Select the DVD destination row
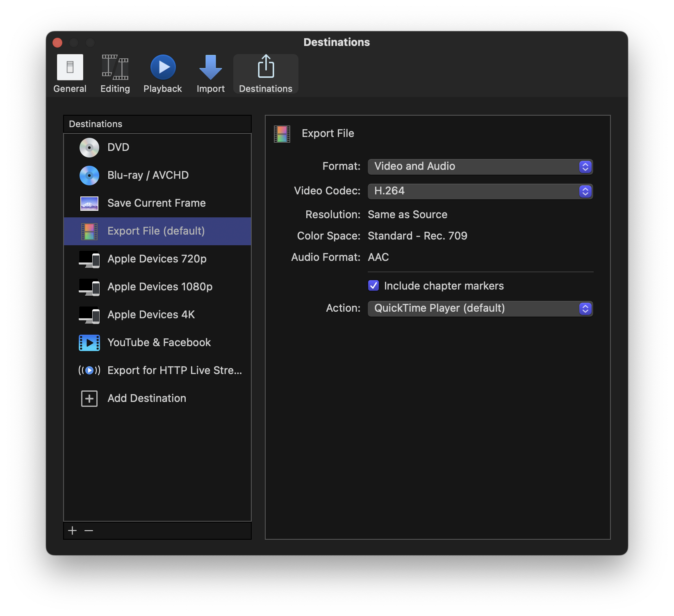 (157, 148)
